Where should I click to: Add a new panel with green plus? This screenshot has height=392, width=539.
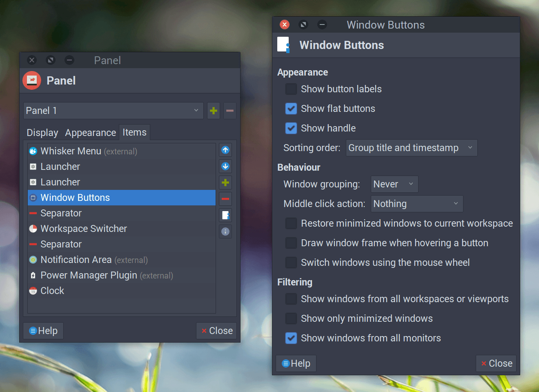point(214,111)
